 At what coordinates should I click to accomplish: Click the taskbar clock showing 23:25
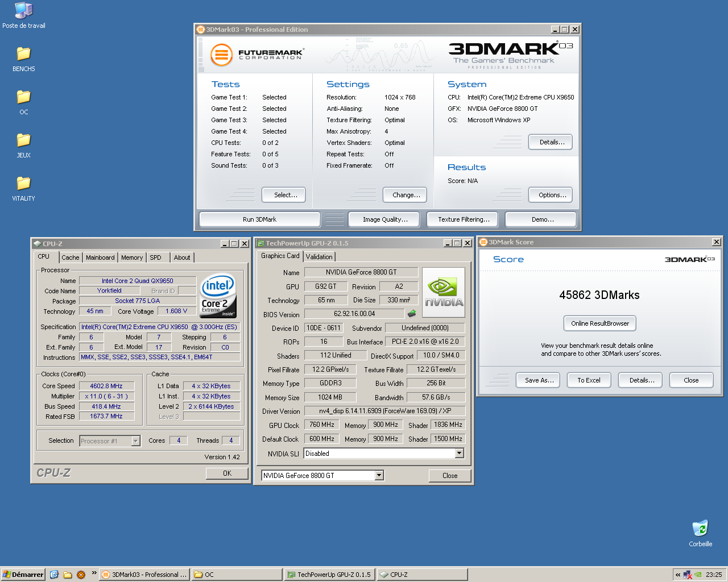[714, 575]
